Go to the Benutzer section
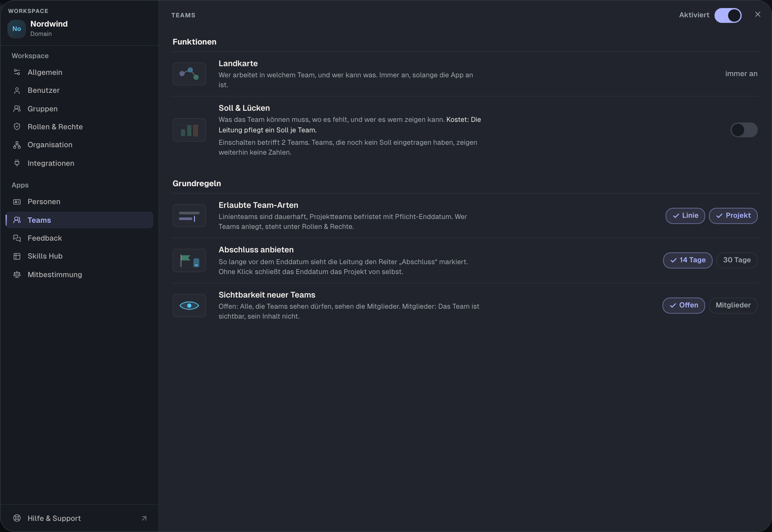 point(79,90)
